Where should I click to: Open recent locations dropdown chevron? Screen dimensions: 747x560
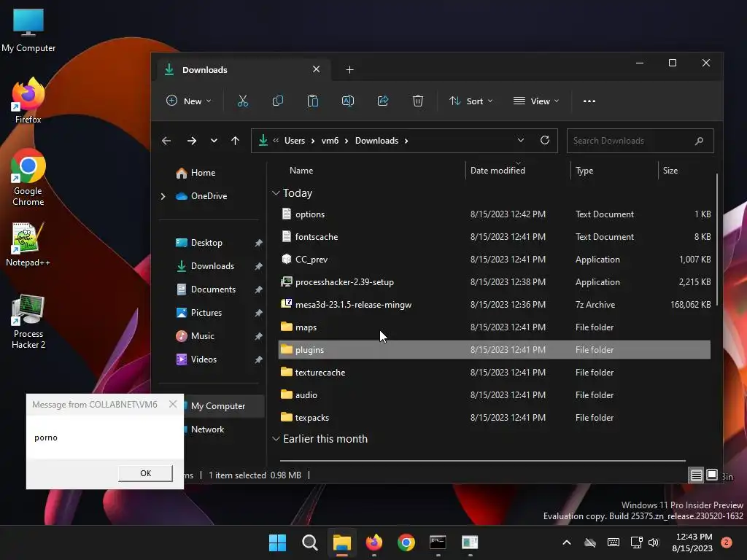tap(214, 141)
